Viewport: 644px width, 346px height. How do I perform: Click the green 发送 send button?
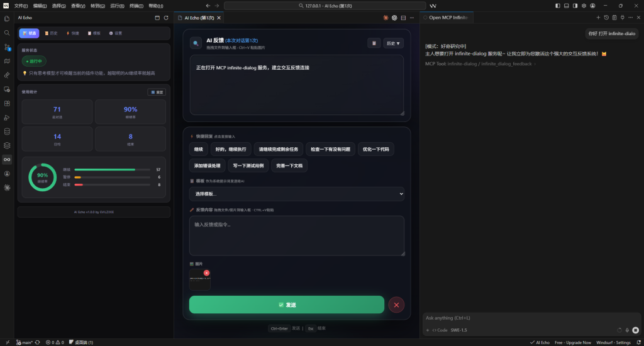pos(286,304)
